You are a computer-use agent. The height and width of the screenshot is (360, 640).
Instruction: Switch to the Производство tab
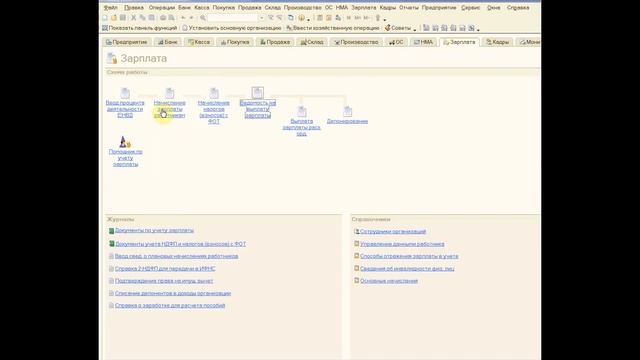[356, 42]
